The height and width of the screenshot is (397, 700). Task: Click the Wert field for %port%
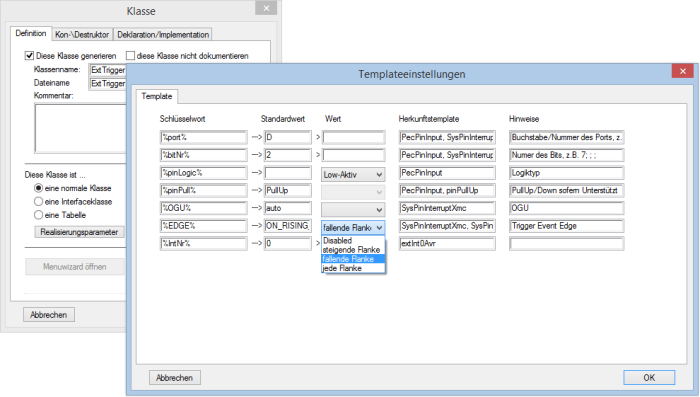(354, 137)
